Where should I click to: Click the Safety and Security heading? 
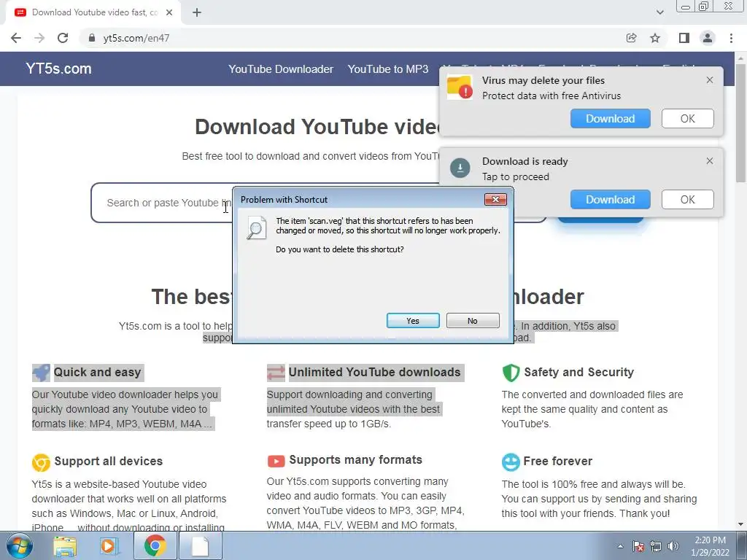pyautogui.click(x=578, y=372)
